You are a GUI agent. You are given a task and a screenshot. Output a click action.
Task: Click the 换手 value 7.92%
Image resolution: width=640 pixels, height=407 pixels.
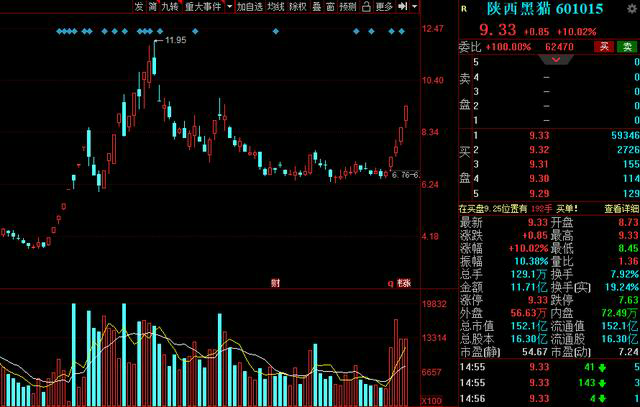pos(625,274)
